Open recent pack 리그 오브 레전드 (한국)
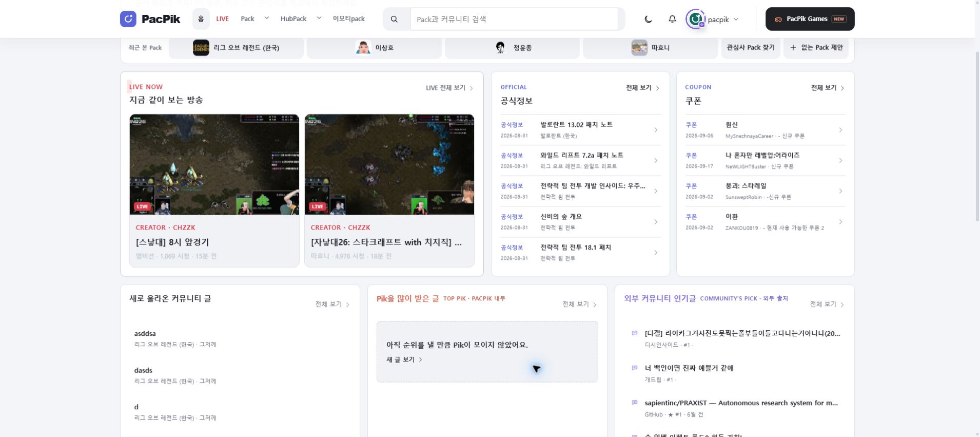980x437 pixels. coord(236,48)
